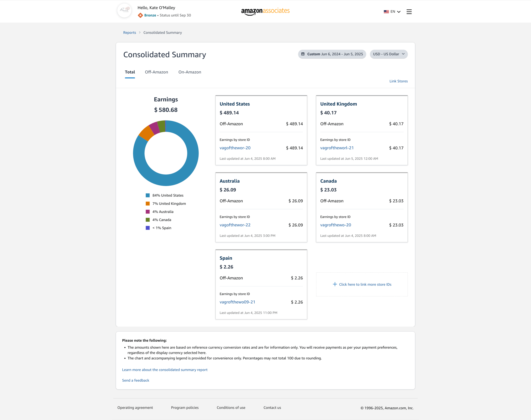Viewport: 531px width, 420px height.
Task: Click here to link more store IDs
Action: (x=365, y=284)
